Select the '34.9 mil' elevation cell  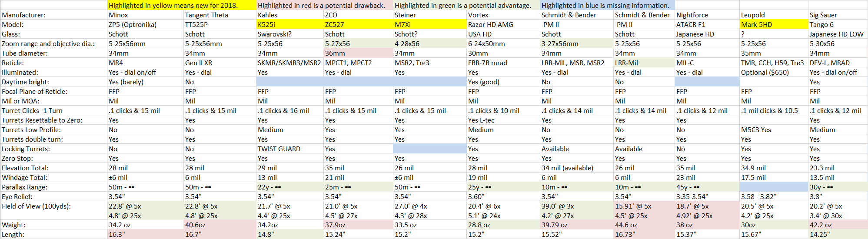(774, 168)
